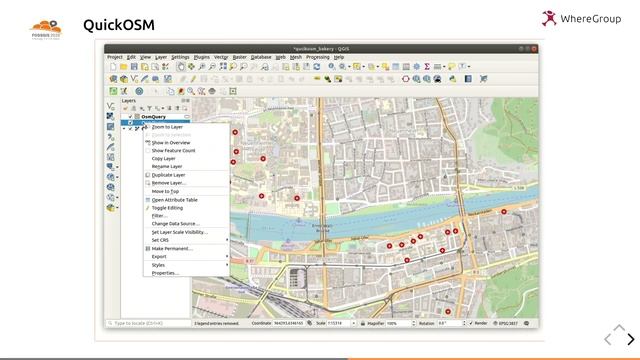Click the Zoom In magnifier tool
The image size is (640, 360).
(x=202, y=67)
